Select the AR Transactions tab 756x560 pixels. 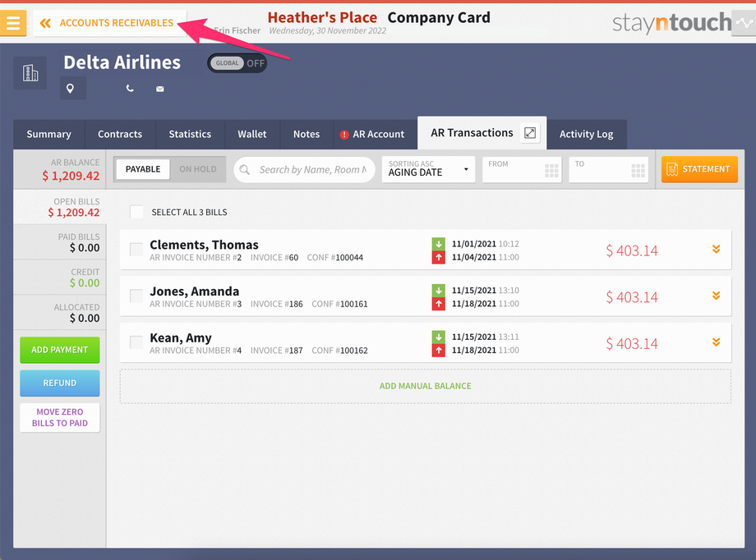(472, 133)
